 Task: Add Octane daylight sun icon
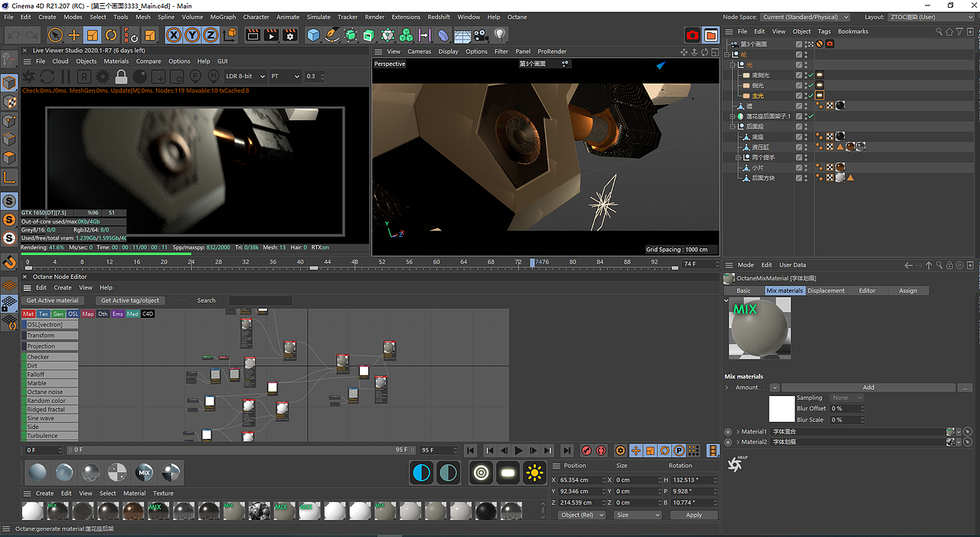[534, 473]
